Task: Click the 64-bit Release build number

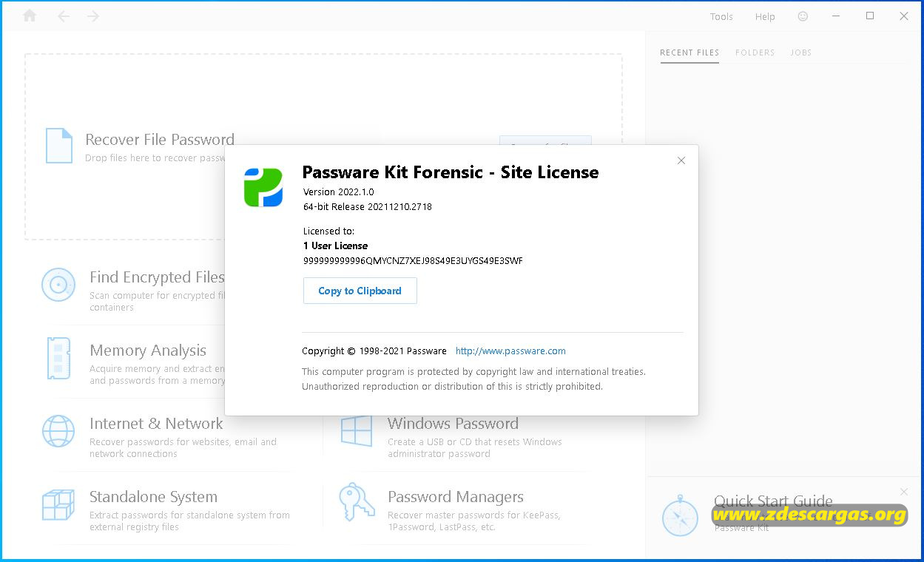Action: pyautogui.click(x=368, y=207)
